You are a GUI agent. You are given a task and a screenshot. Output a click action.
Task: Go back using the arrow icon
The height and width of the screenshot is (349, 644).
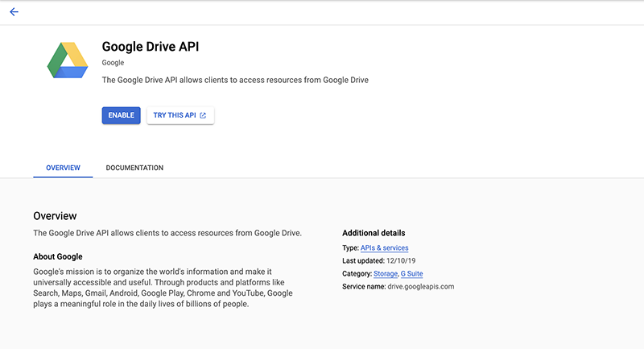click(14, 12)
